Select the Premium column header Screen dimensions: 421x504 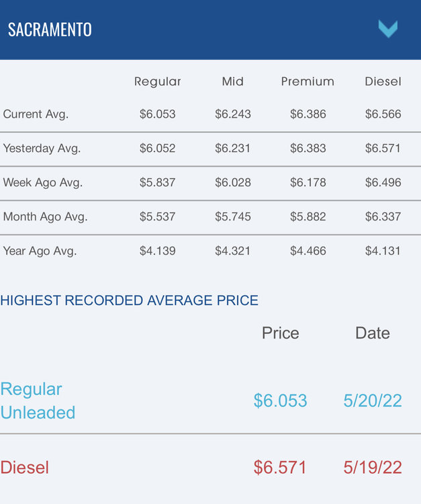pyautogui.click(x=308, y=81)
